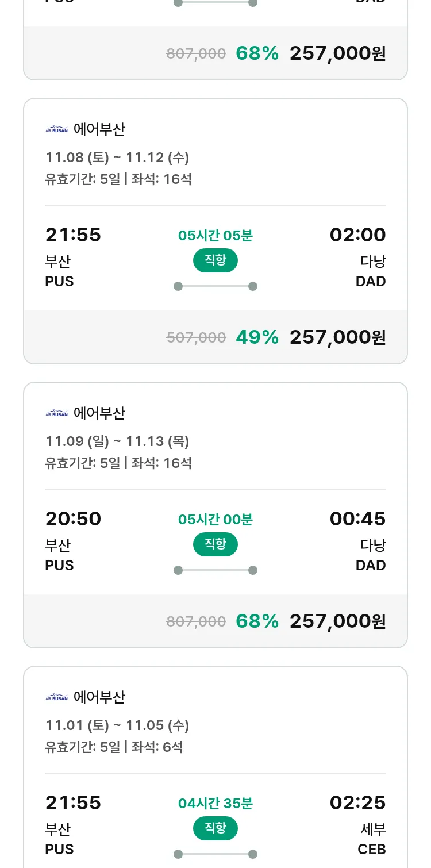This screenshot has width=431, height=868.
Task: Select the 49% discount 257,000원 fare
Action: pyautogui.click(x=337, y=337)
